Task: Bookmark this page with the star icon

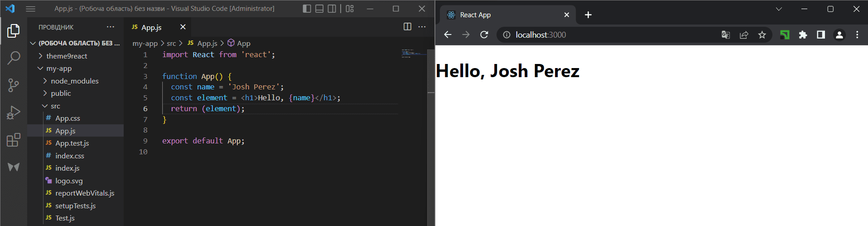Action: point(762,35)
